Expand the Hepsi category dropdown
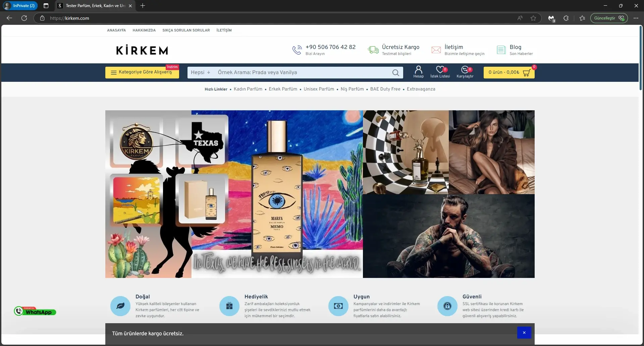644x346 pixels. 200,72
